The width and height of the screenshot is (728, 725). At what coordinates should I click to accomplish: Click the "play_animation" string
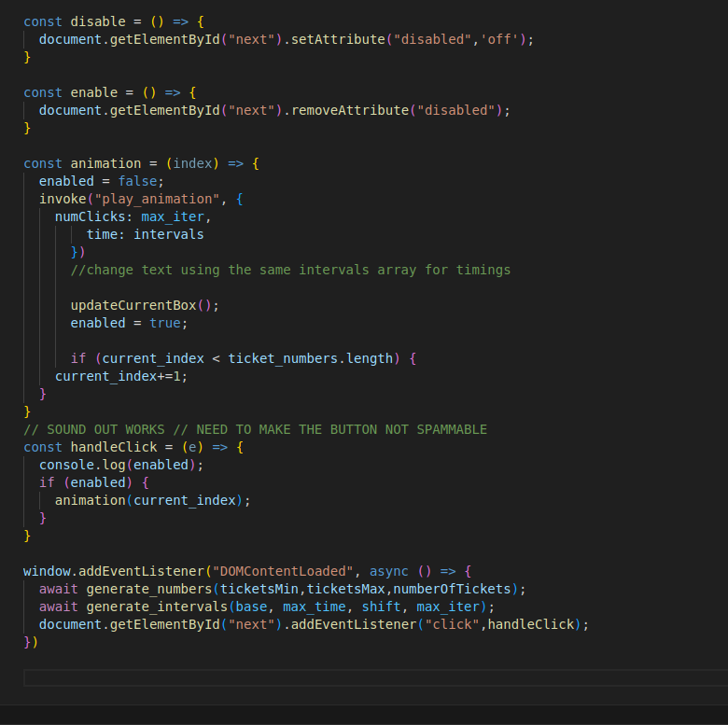click(157, 199)
